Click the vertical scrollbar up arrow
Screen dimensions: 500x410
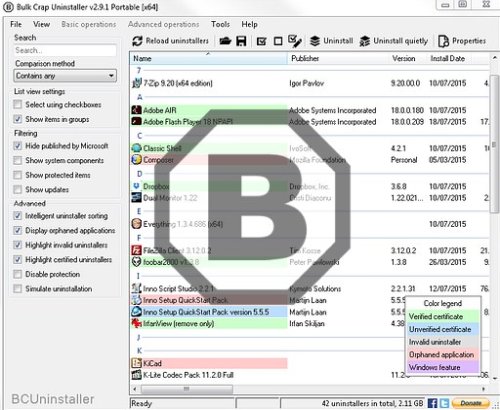click(x=495, y=58)
